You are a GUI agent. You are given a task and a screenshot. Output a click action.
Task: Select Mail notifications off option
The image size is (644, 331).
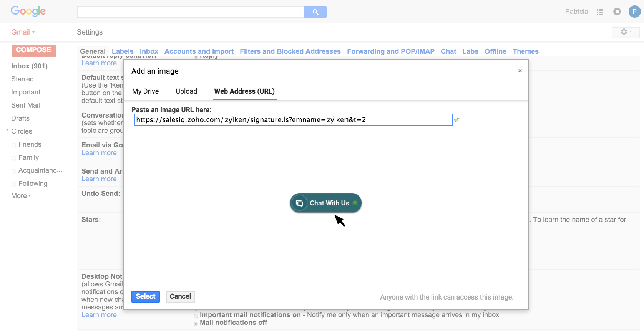click(x=196, y=323)
